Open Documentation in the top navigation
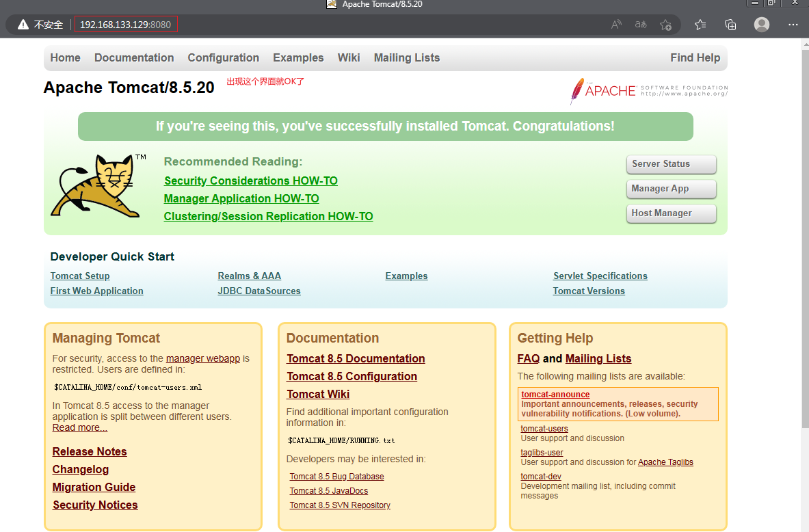 [x=134, y=58]
